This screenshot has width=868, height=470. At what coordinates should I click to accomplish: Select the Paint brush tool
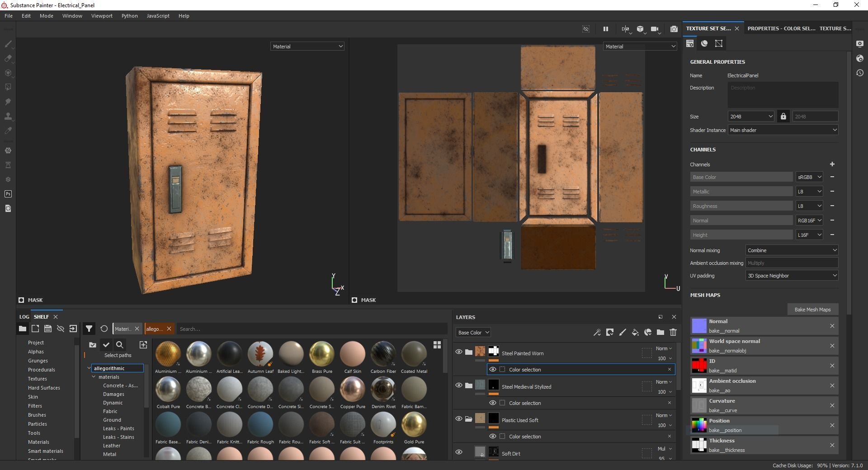tap(8, 44)
